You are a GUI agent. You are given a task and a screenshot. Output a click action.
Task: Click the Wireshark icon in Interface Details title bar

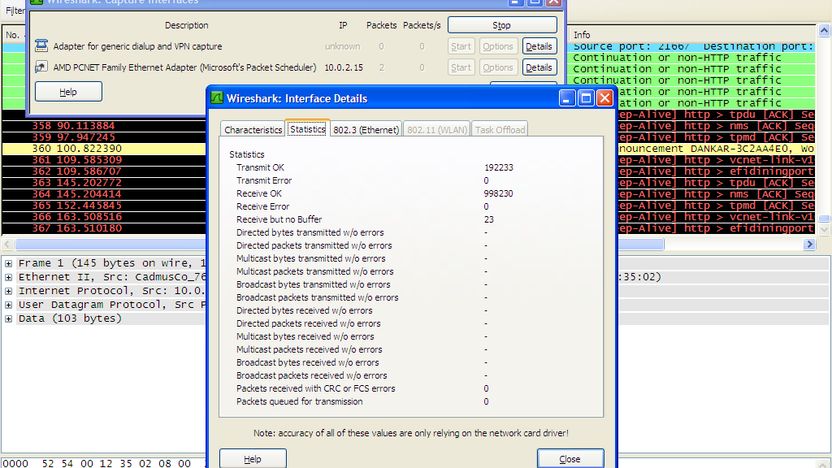pyautogui.click(x=217, y=98)
